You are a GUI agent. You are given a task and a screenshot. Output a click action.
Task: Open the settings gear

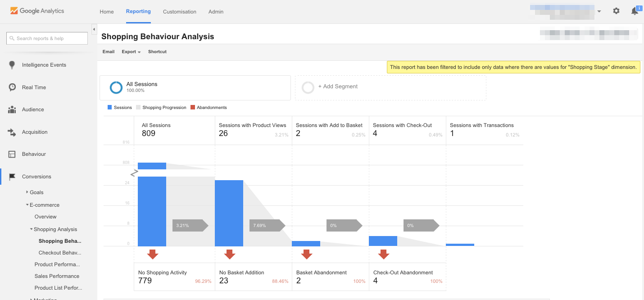pyautogui.click(x=616, y=11)
